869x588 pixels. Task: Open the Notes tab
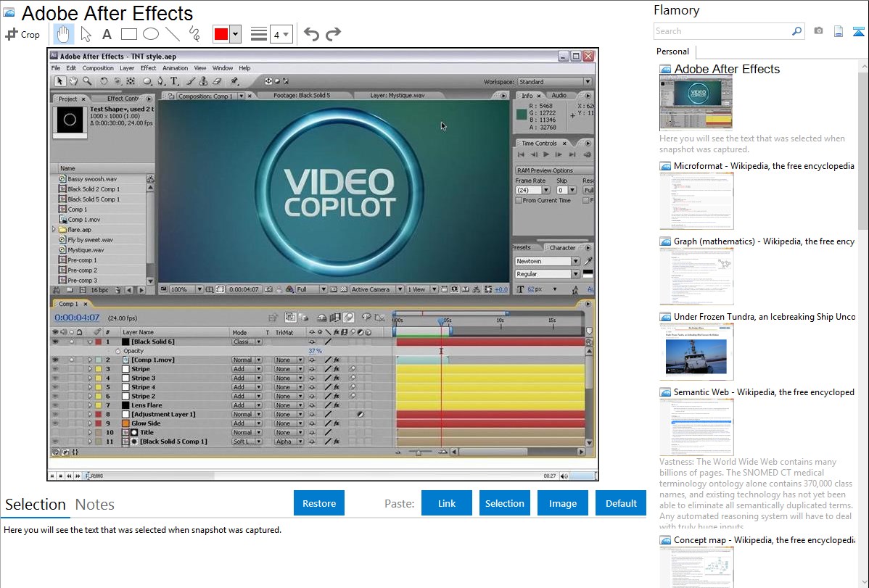(x=95, y=505)
